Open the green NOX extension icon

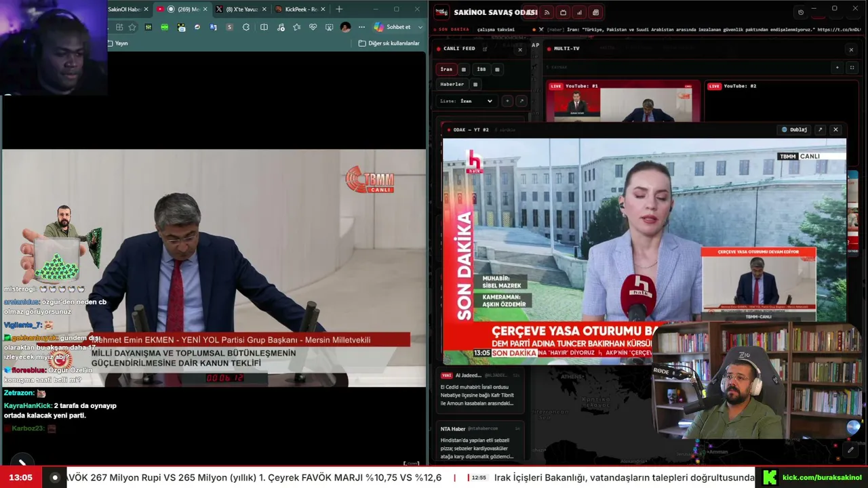165,27
